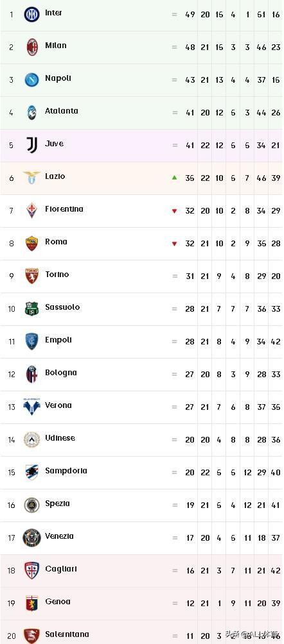Viewport: 284px width, 644px height.
Task: Click the Genoa team name
Action: [x=58, y=601]
